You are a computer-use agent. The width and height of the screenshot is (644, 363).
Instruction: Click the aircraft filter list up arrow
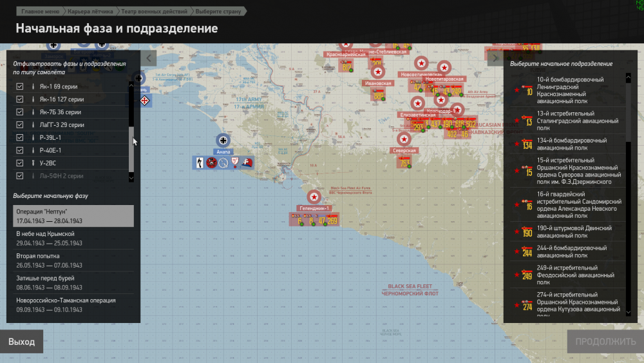point(131,84)
